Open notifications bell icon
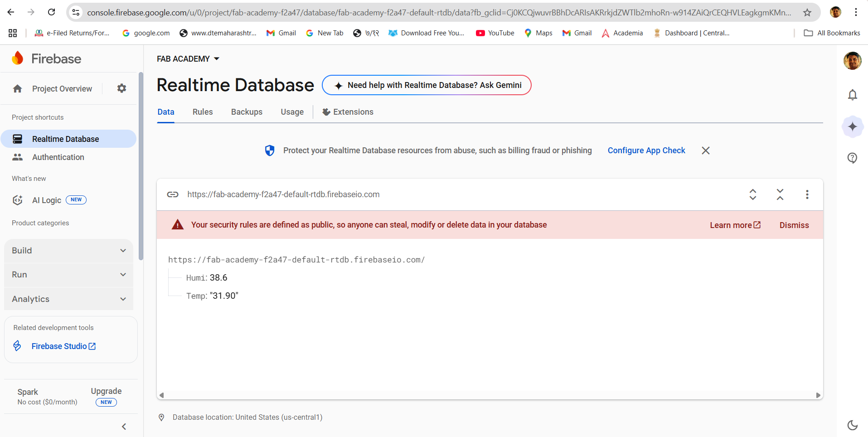The image size is (868, 437). 853,95
